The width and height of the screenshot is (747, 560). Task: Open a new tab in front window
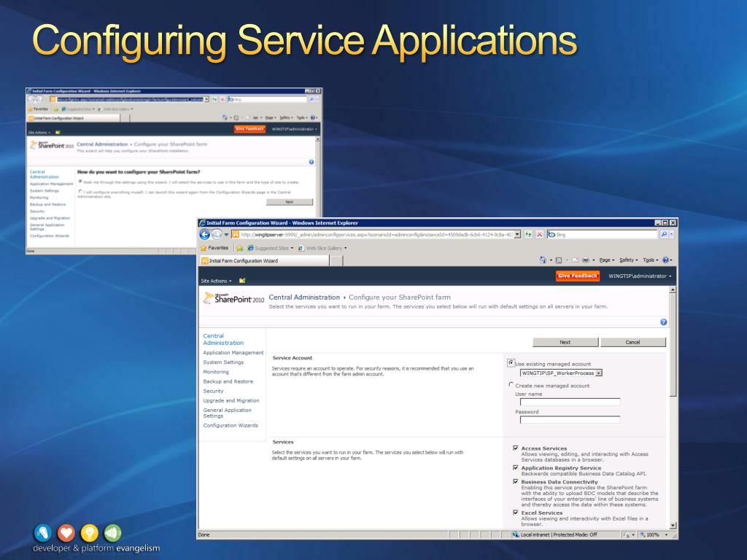point(336,260)
